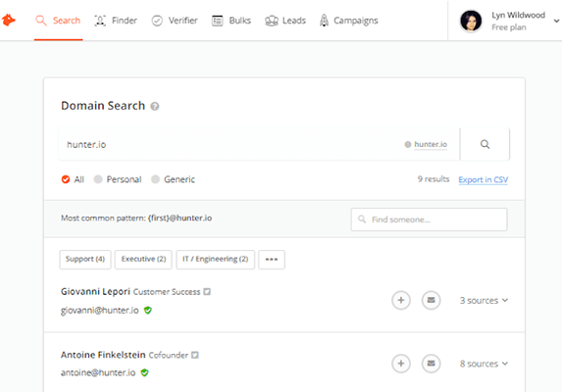
Task: Filter by IT / Engineering (2) department
Action: point(216,259)
